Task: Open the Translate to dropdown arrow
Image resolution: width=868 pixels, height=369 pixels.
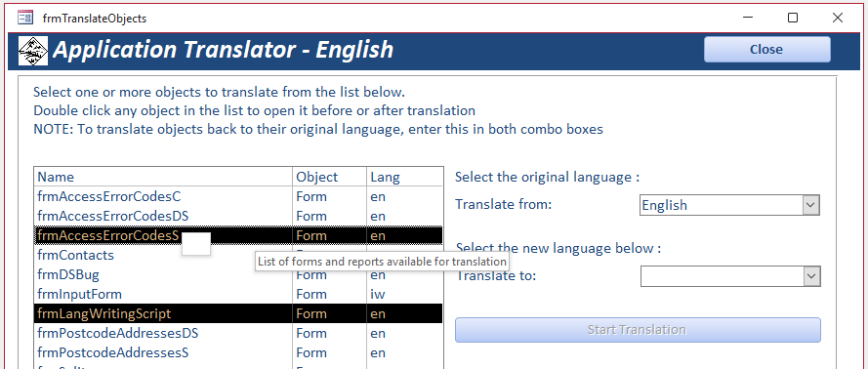Action: tap(811, 276)
